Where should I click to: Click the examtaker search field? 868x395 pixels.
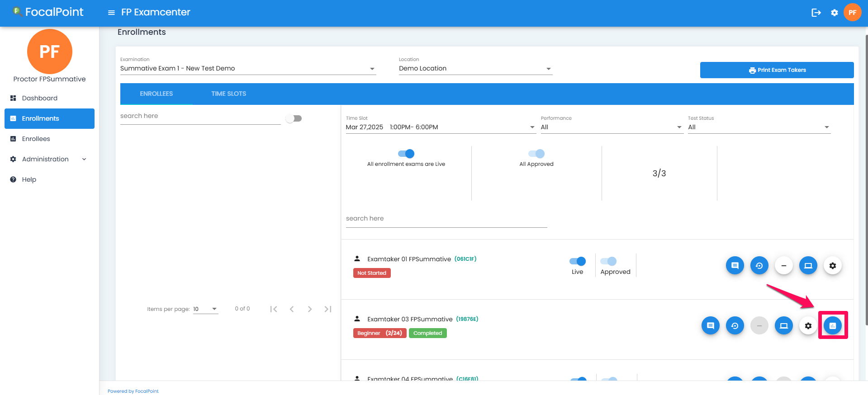446,219
